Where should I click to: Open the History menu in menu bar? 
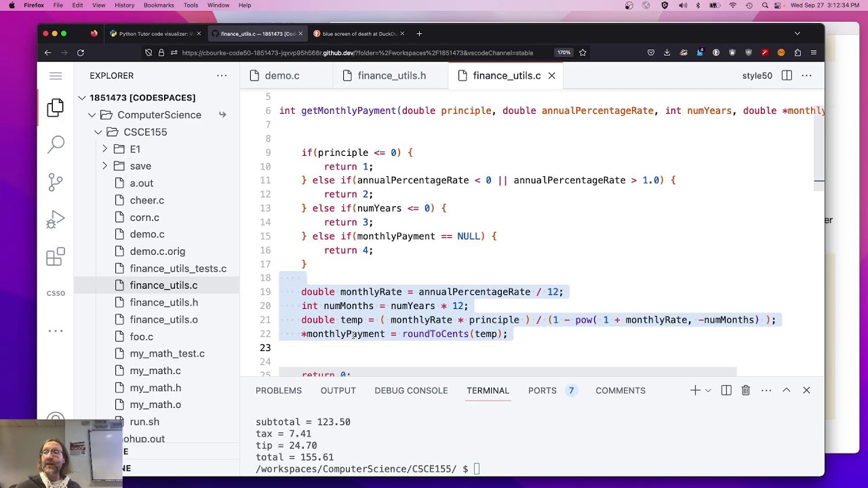124,5
